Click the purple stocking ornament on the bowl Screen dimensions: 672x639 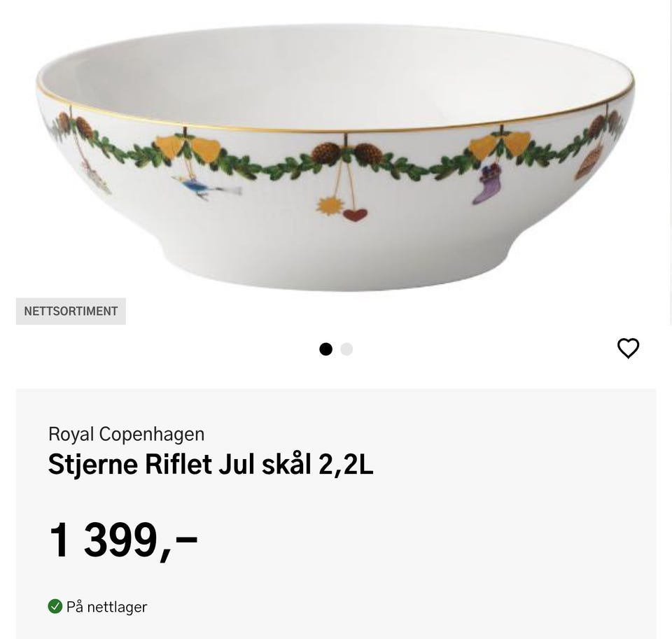tap(486, 186)
